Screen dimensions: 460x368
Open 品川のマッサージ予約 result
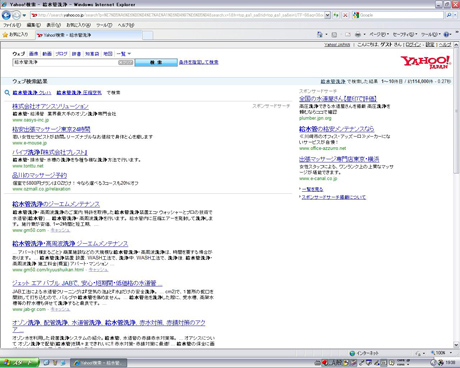tap(40, 175)
